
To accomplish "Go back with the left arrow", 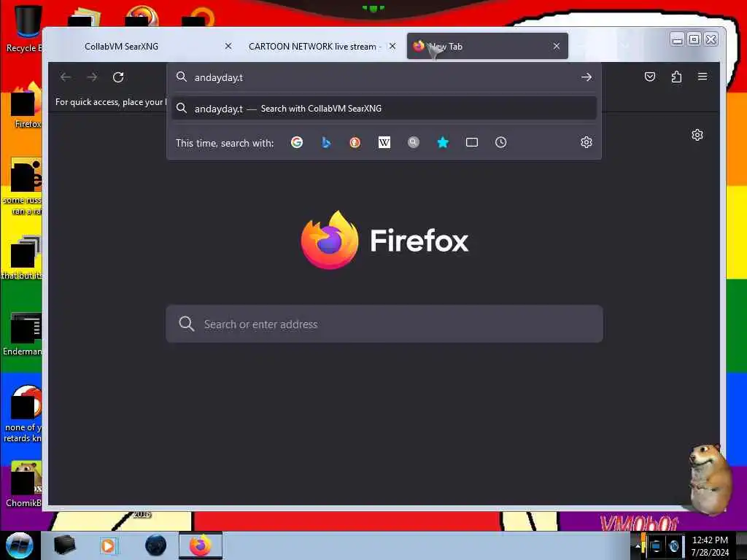I will click(66, 77).
